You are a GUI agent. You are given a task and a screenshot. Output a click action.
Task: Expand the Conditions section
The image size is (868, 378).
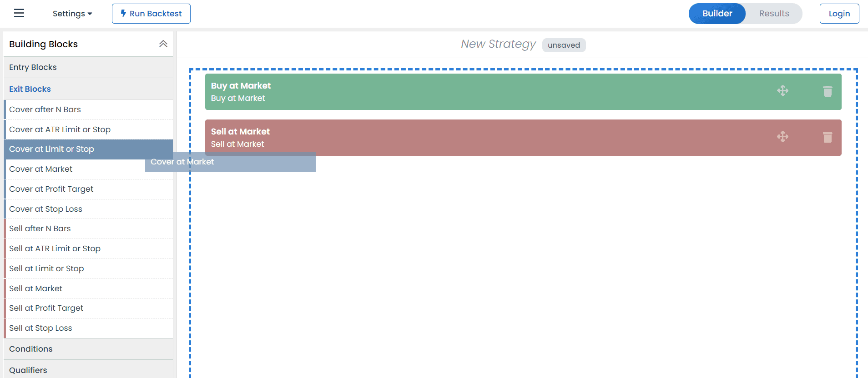click(x=31, y=349)
